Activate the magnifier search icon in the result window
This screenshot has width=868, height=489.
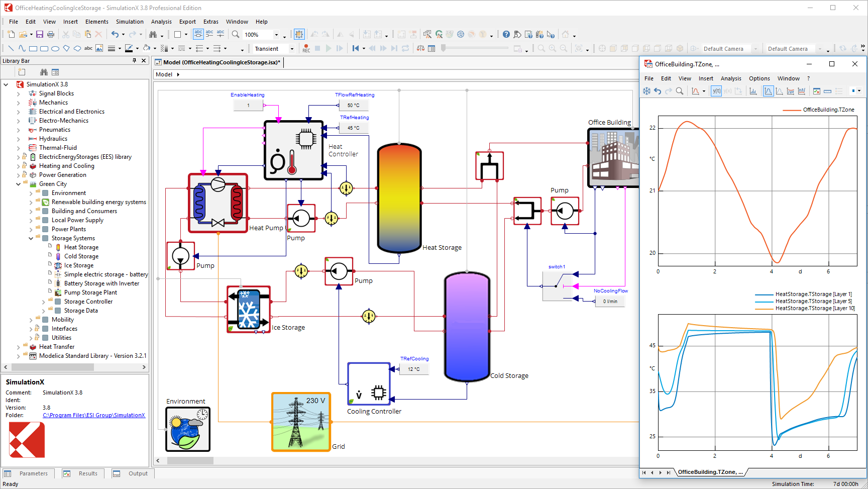pyautogui.click(x=680, y=91)
